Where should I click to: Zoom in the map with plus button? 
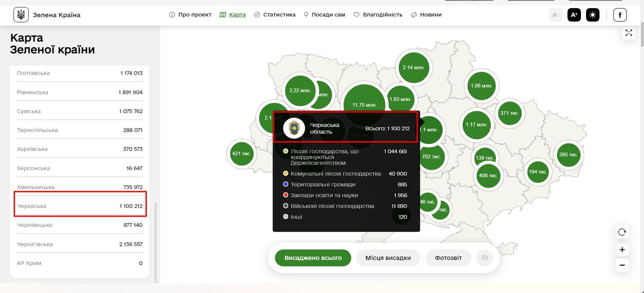coord(622,249)
